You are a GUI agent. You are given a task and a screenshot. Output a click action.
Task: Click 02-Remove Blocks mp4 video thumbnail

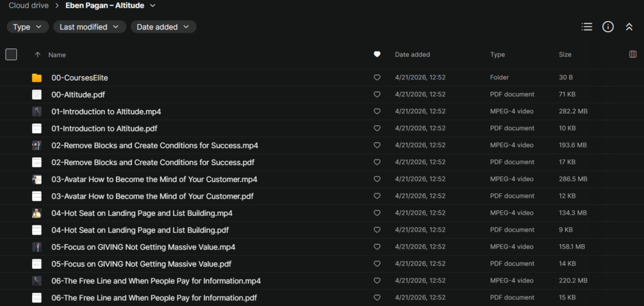37,145
